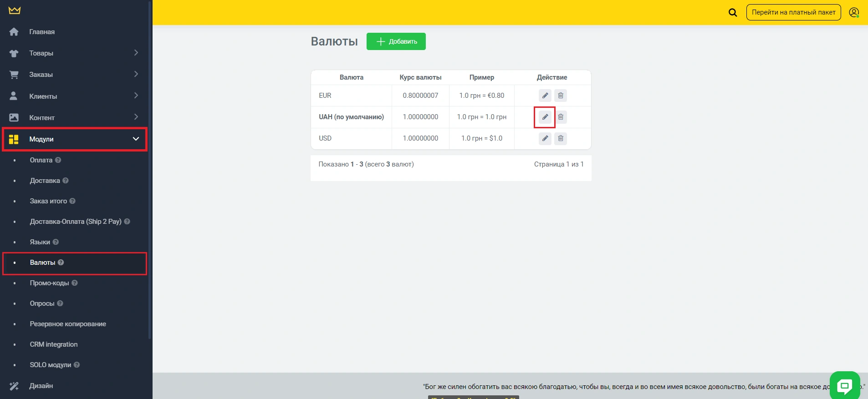The width and height of the screenshot is (868, 399).
Task: Click Перейти на платный пакет button
Action: point(793,13)
